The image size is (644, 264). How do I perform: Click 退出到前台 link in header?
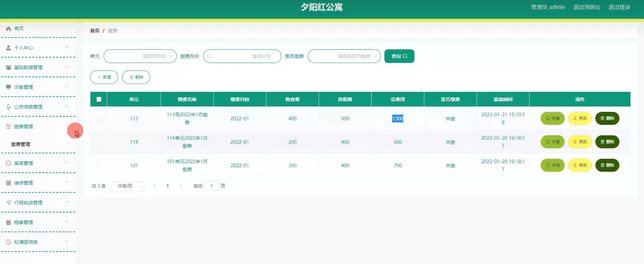click(x=587, y=7)
